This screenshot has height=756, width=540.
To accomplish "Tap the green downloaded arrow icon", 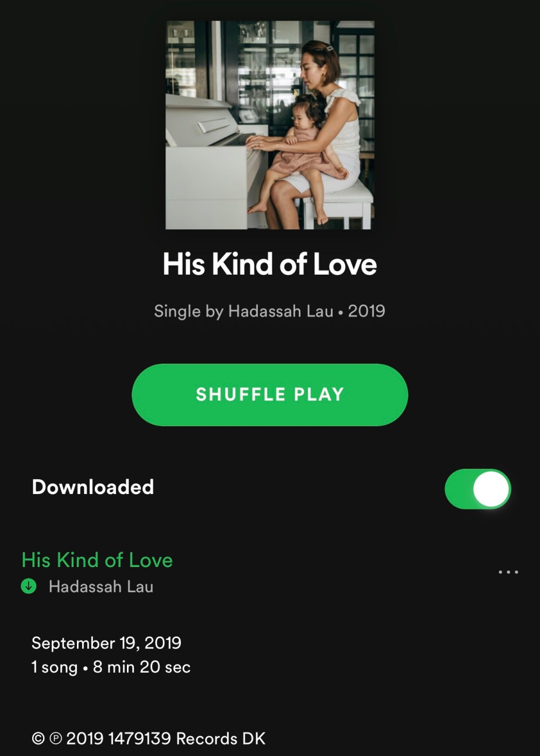I will point(29,587).
